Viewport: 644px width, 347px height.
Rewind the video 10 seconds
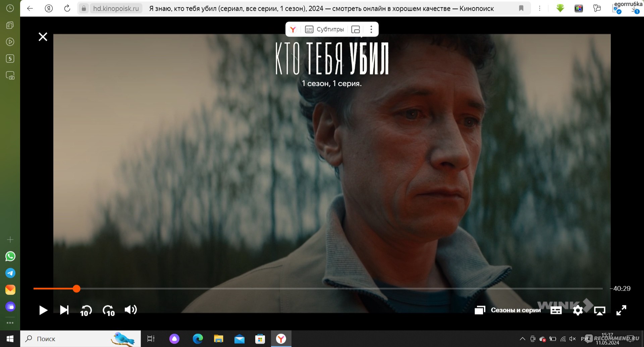(86, 310)
